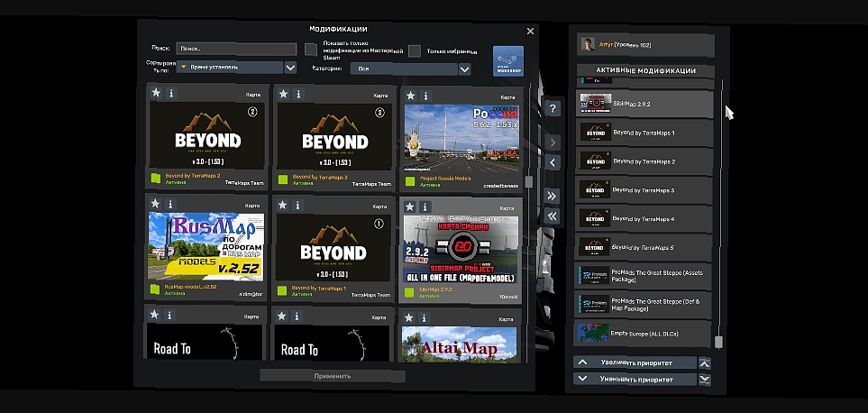Click the active mods list scrollbar handle

718,342
